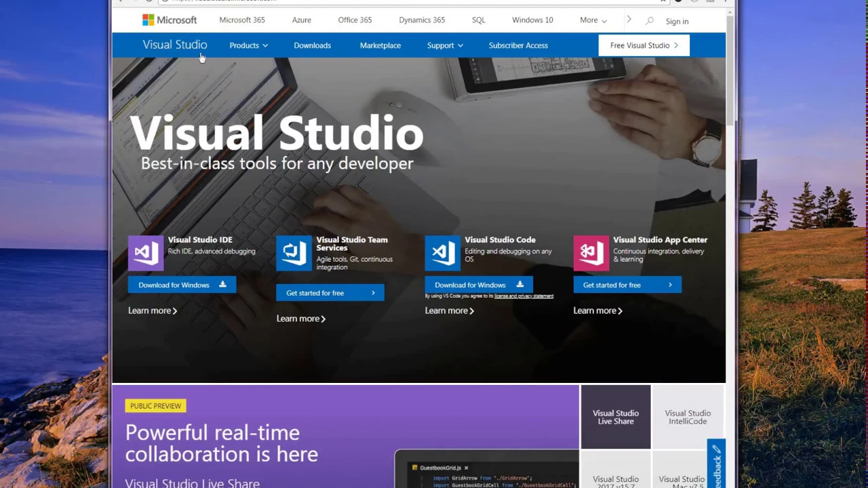The height and width of the screenshot is (488, 868).
Task: Click the blue Visual Studio Code icon
Action: (442, 253)
